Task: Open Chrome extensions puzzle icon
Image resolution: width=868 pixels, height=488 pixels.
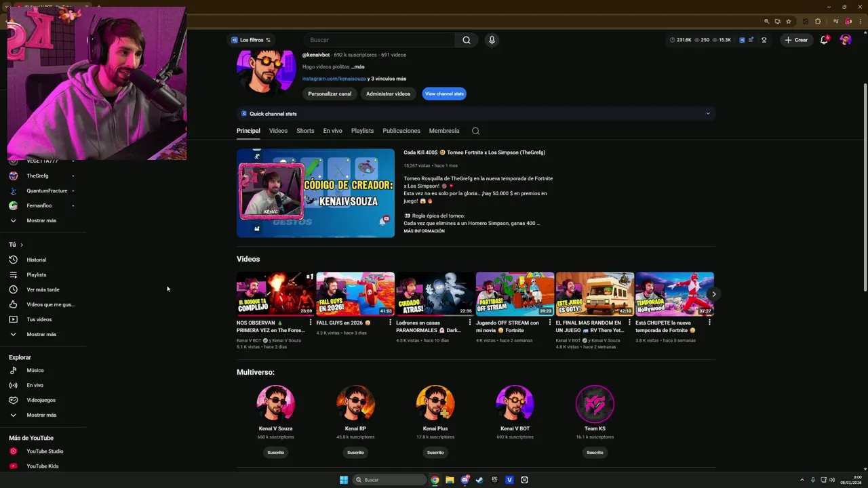Action: (818, 21)
